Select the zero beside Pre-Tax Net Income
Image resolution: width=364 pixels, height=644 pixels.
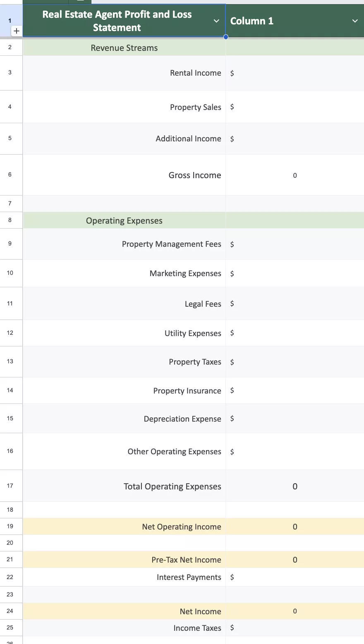(295, 560)
